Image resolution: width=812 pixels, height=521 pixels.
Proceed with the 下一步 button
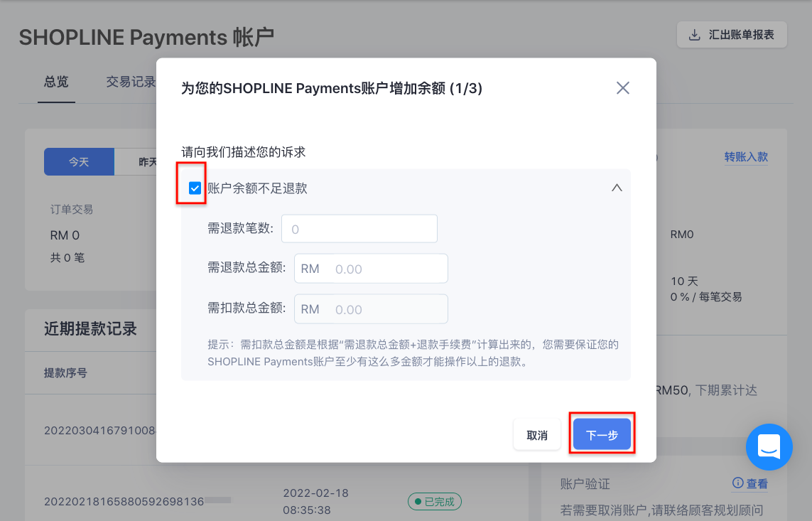pyautogui.click(x=602, y=434)
